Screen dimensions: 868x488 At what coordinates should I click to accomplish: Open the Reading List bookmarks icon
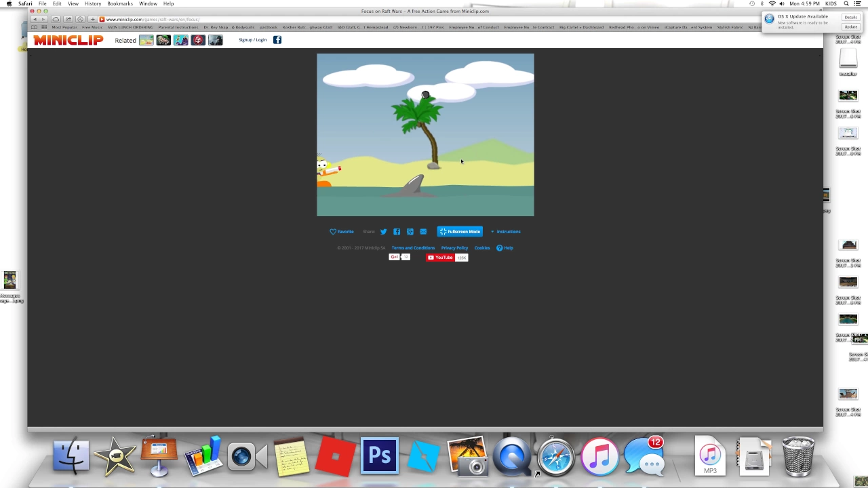pyautogui.click(x=35, y=27)
